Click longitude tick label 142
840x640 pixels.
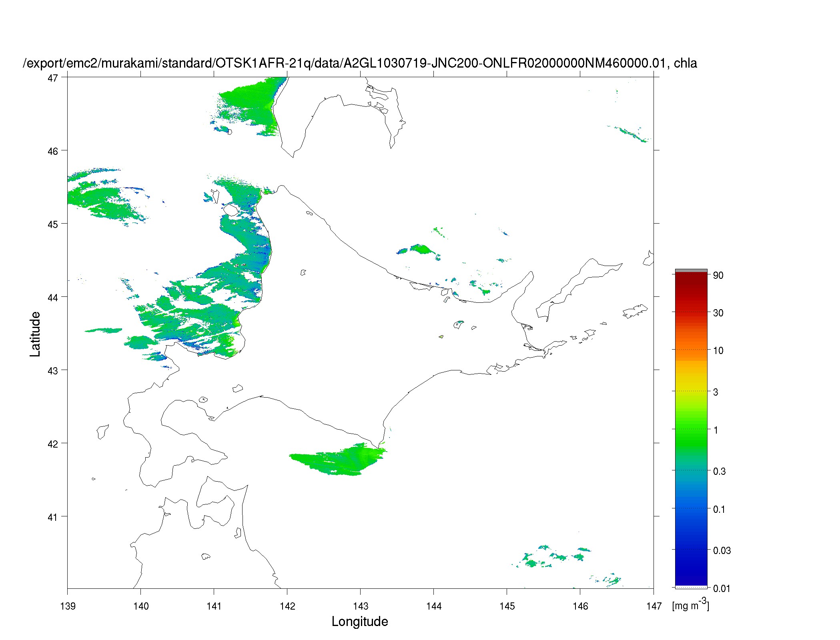[287, 606]
